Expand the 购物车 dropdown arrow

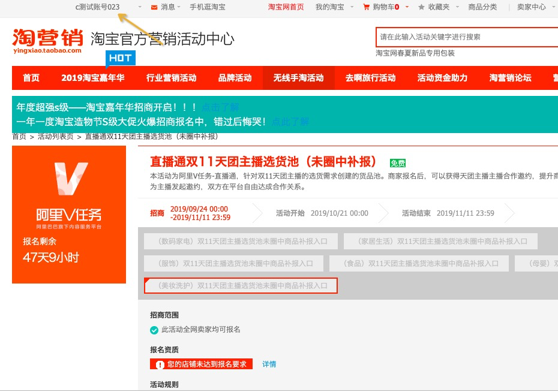pos(407,7)
